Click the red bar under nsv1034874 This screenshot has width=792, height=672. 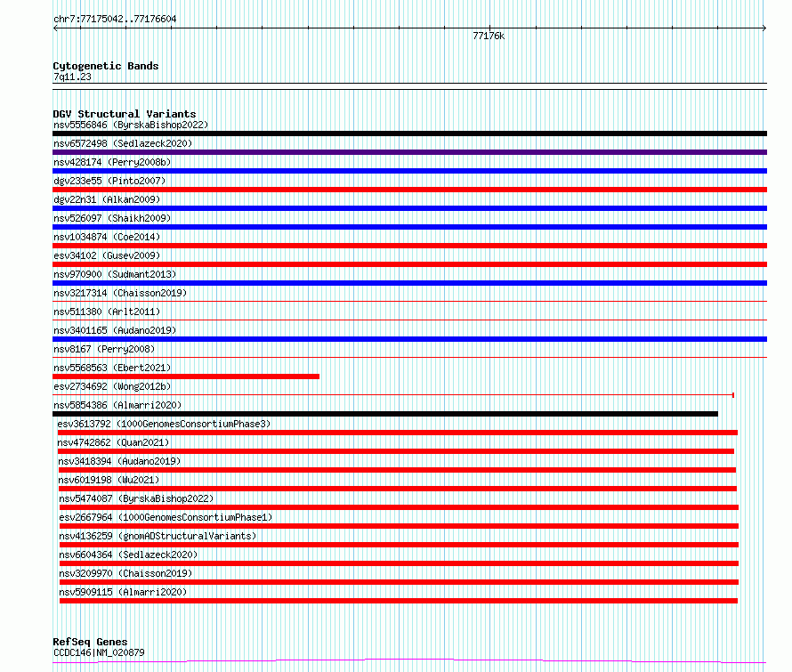coord(409,246)
